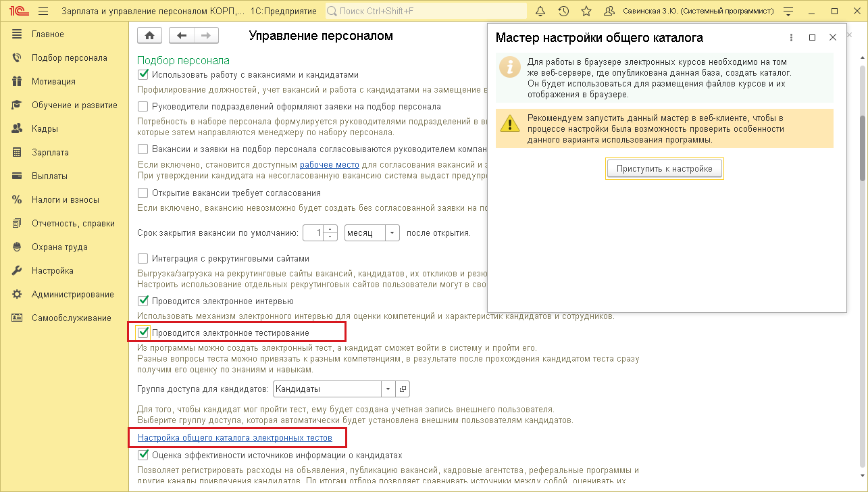Click the Главное sidebar icon
The height and width of the screenshot is (492, 868).
(x=18, y=34)
